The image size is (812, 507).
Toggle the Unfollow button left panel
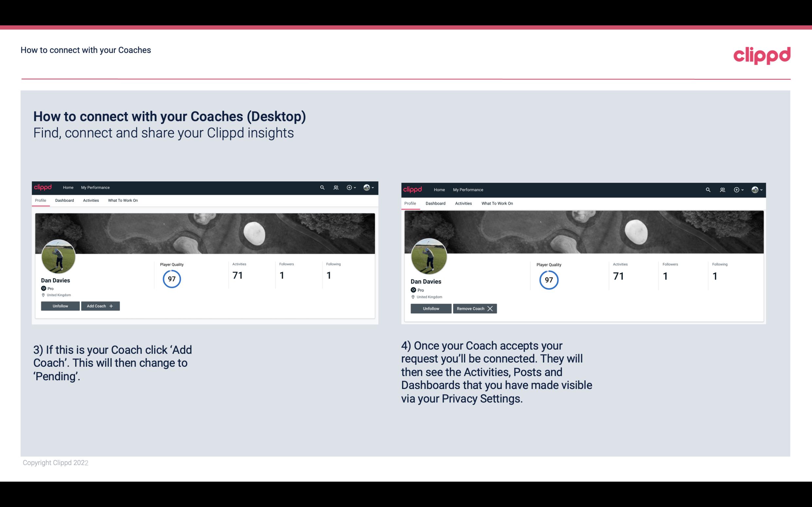click(x=60, y=306)
